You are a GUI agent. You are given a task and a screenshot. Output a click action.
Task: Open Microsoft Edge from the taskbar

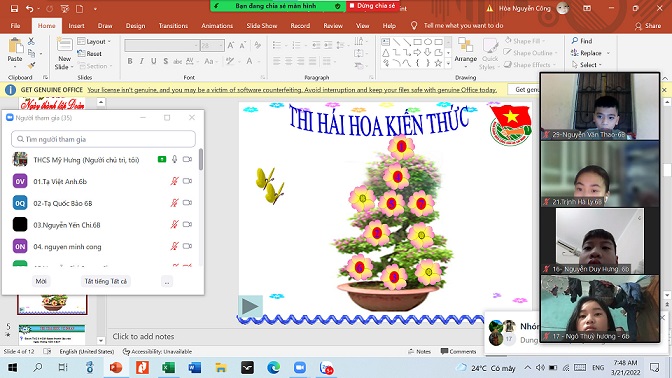pos(273,368)
